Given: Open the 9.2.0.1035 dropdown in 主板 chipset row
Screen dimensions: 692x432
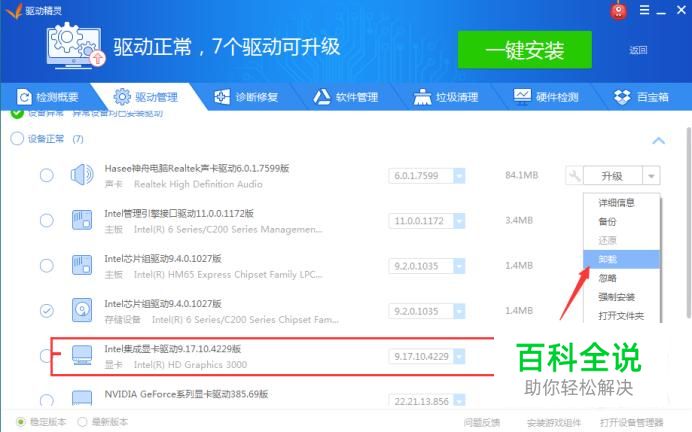Looking at the screenshot, I should pos(459,266).
